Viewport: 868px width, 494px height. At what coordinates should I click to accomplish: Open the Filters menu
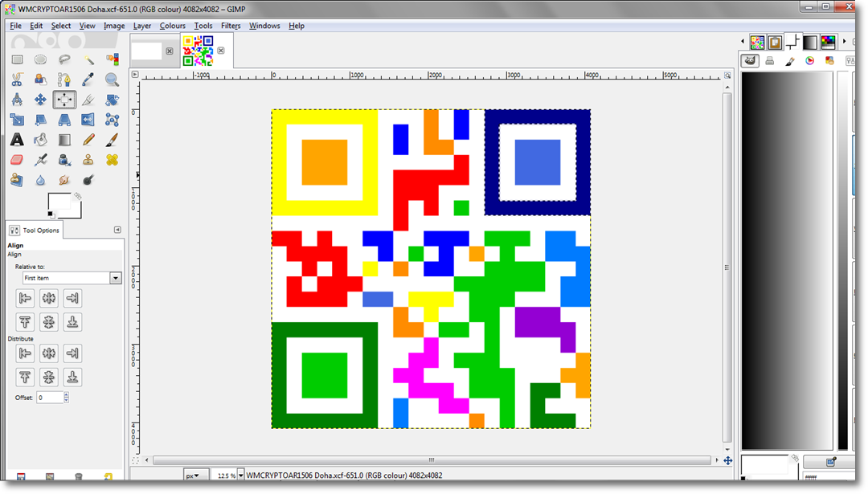[x=231, y=26]
